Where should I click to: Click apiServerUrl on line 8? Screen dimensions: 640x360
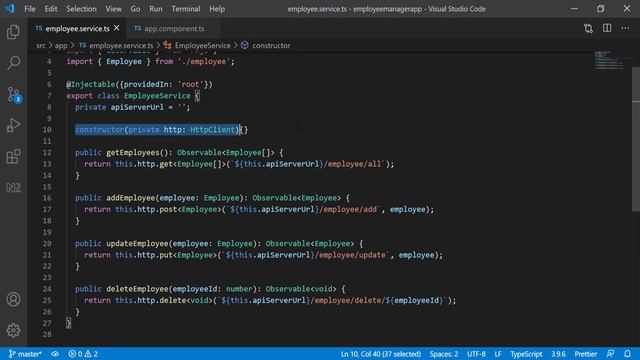coord(137,107)
